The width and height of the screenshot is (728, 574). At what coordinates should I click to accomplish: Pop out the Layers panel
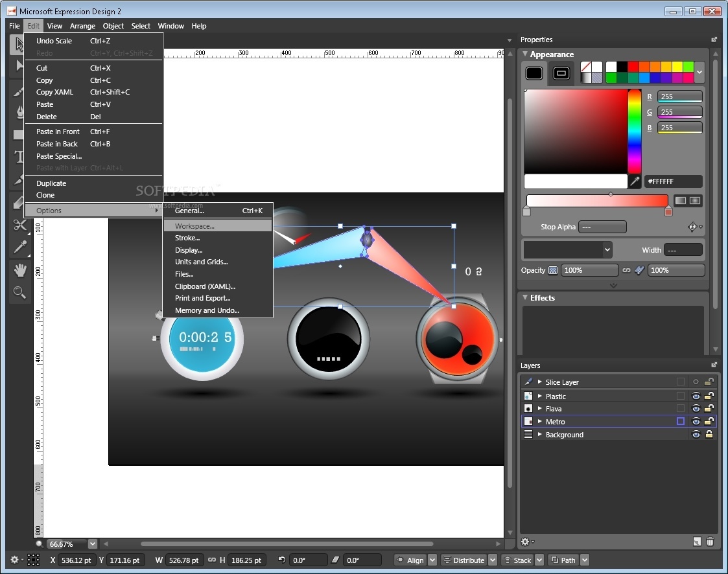point(714,365)
